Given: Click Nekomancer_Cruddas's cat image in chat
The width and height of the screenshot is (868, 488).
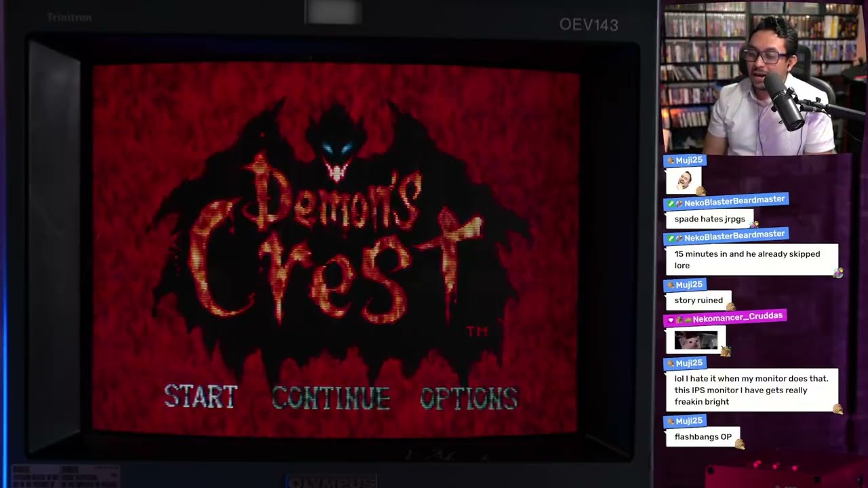Looking at the screenshot, I should pos(696,340).
